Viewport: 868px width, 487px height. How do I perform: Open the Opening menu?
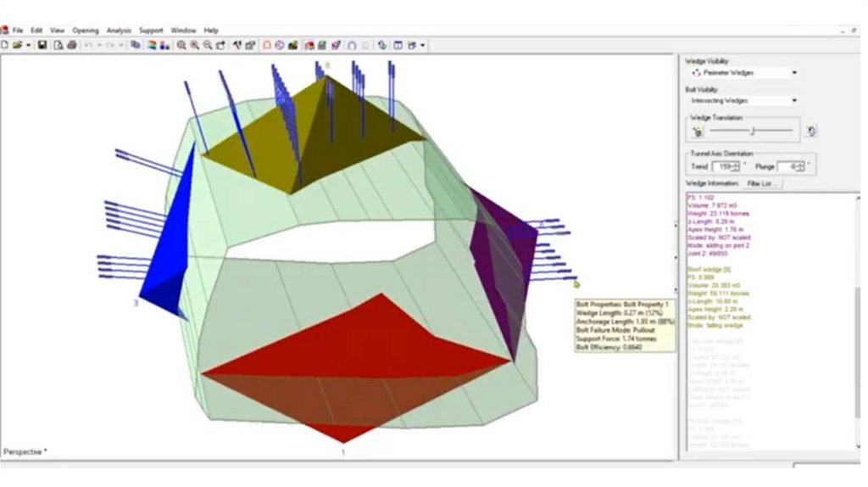click(x=85, y=31)
